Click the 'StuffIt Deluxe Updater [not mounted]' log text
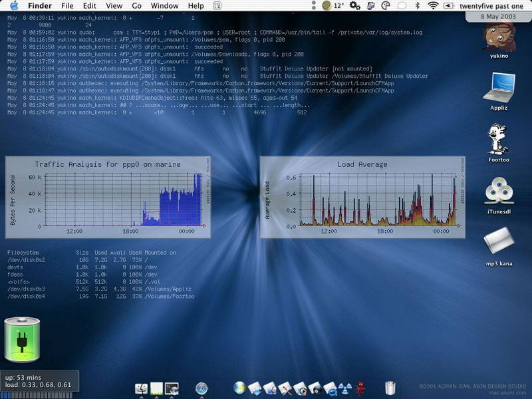This screenshot has height=399, width=532. (x=316, y=68)
